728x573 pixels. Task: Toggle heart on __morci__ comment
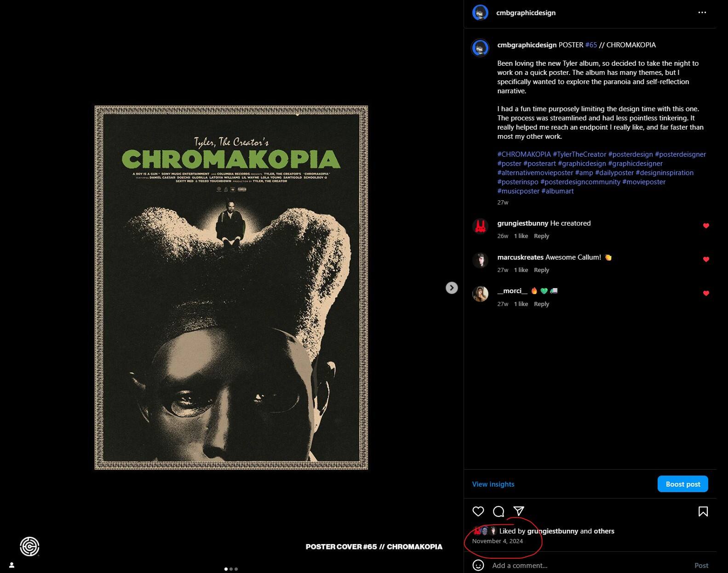706,293
